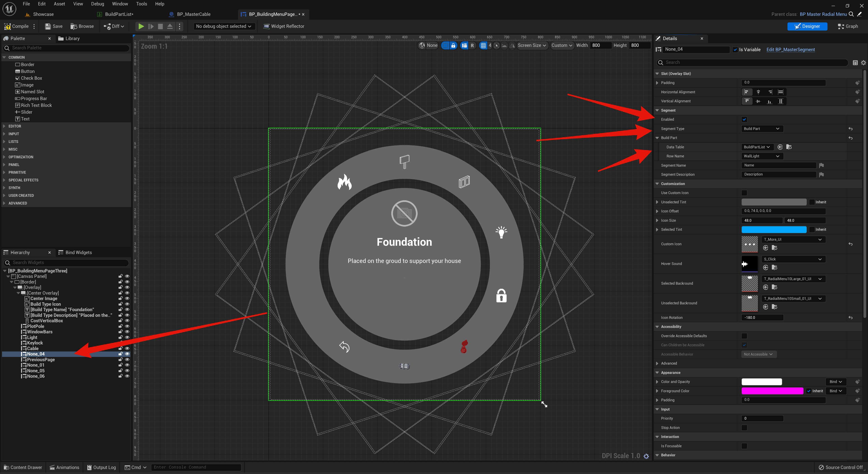
Task: Click DPI Scale settings gear icon
Action: [646, 456]
